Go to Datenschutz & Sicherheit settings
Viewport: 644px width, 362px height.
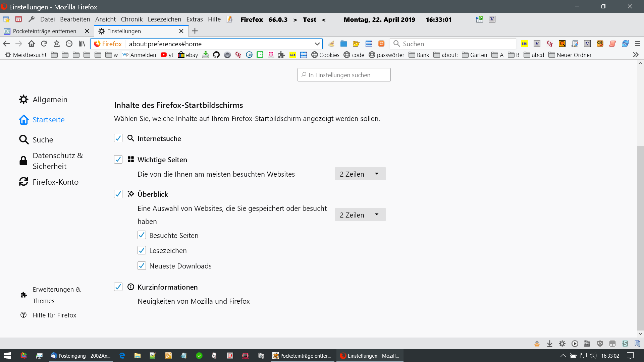click(x=58, y=161)
